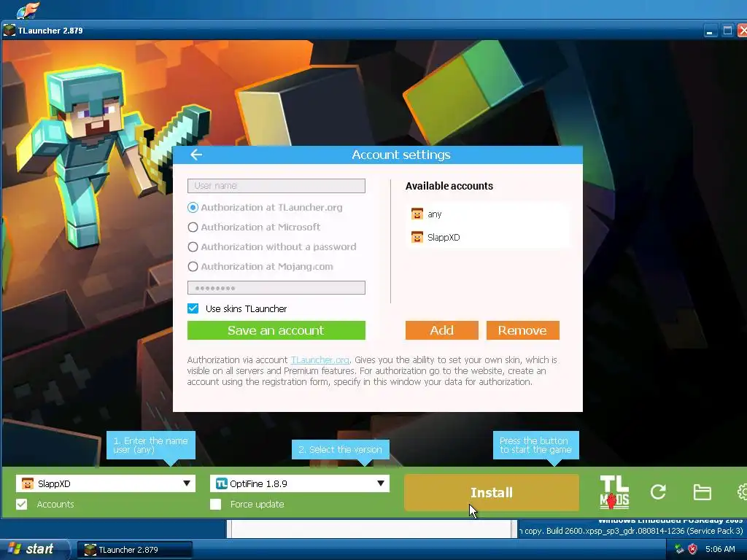Click the Remove account button
747x560 pixels.
522,330
